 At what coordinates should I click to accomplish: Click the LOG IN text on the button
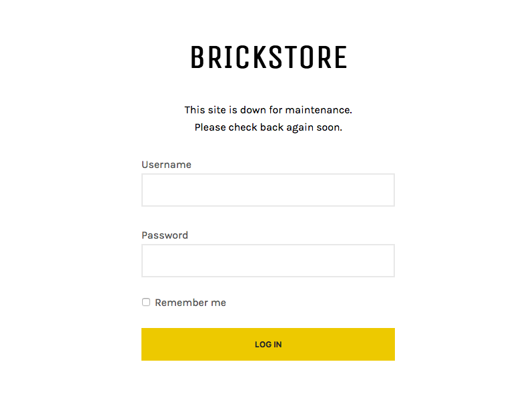point(268,345)
